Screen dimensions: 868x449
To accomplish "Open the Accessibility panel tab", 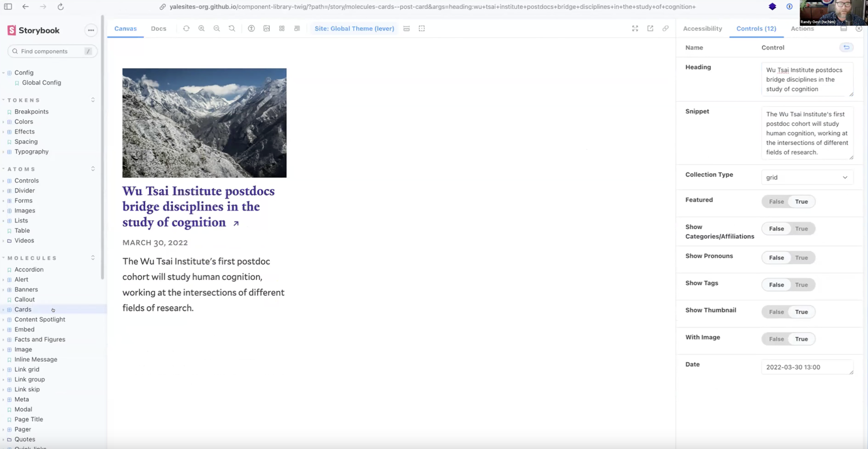I will [702, 29].
